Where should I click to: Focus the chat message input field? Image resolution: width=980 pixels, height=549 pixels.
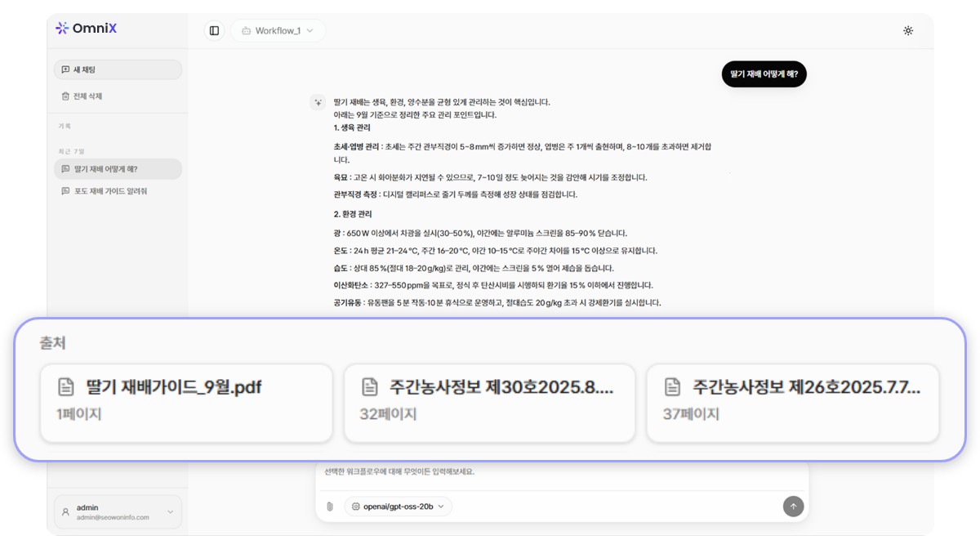[562, 472]
